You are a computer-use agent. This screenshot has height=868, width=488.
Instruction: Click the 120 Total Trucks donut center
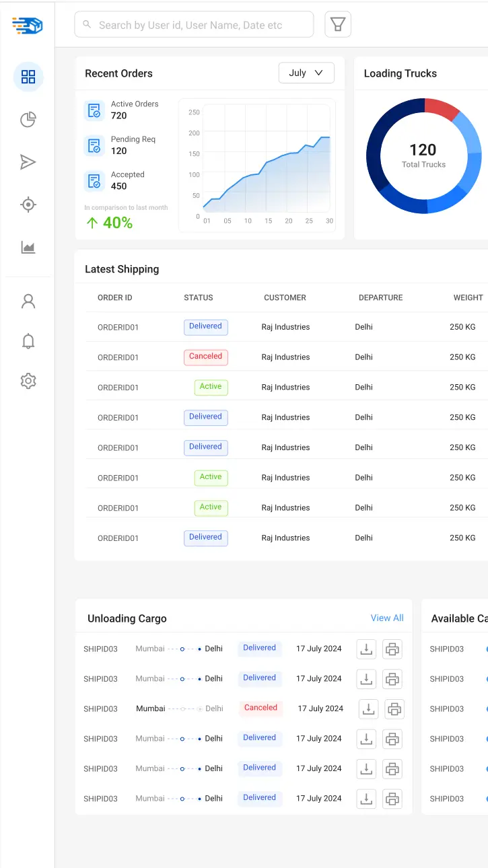pyautogui.click(x=423, y=155)
